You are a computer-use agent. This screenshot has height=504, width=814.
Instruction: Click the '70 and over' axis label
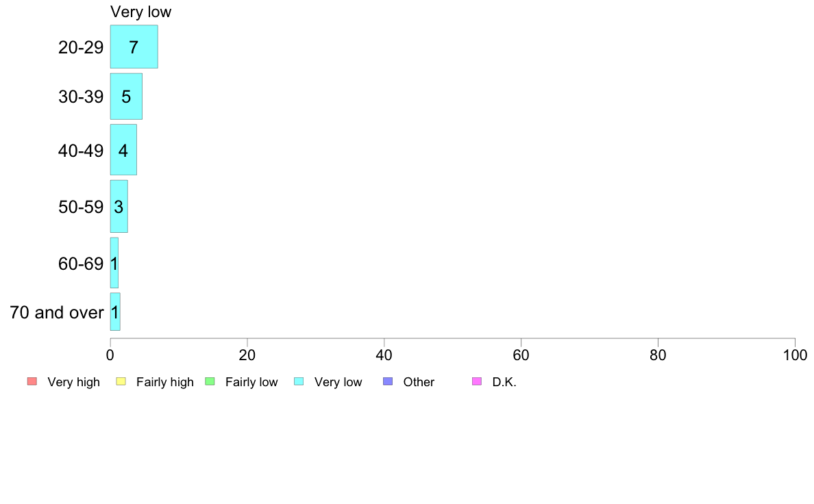point(57,312)
